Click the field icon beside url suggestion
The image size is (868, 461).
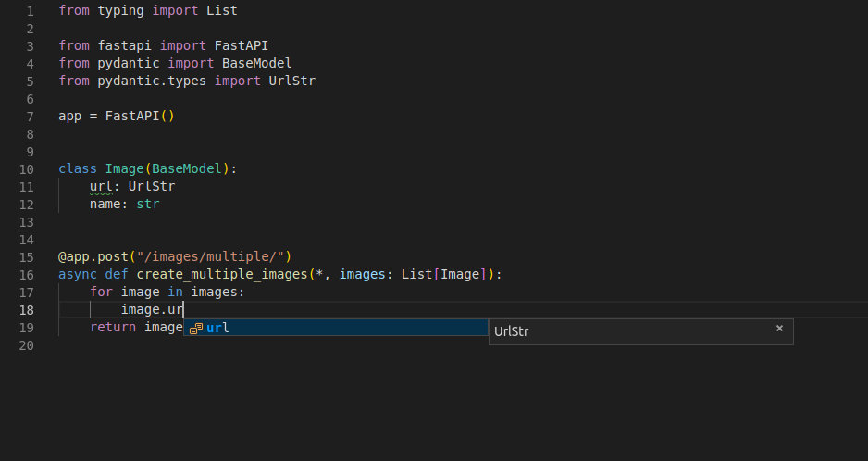click(195, 329)
